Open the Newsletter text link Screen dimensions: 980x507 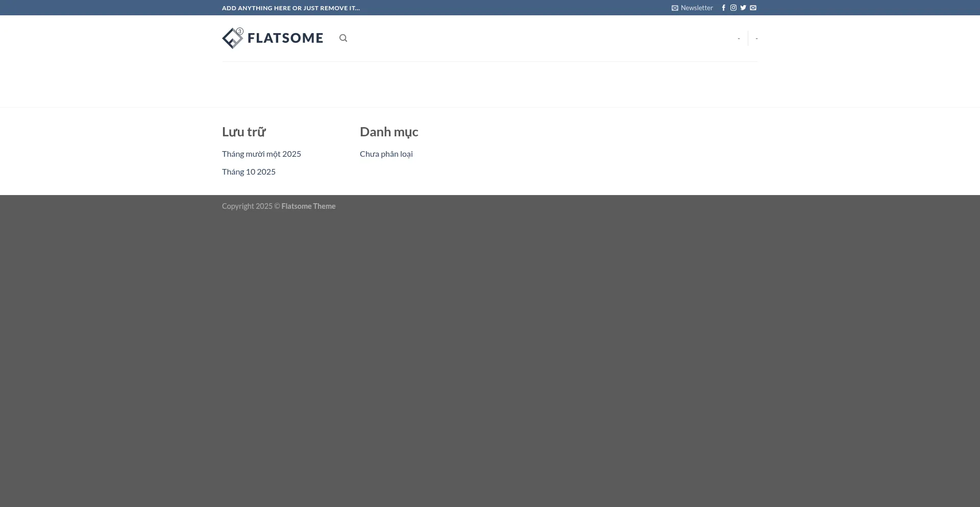tap(697, 8)
